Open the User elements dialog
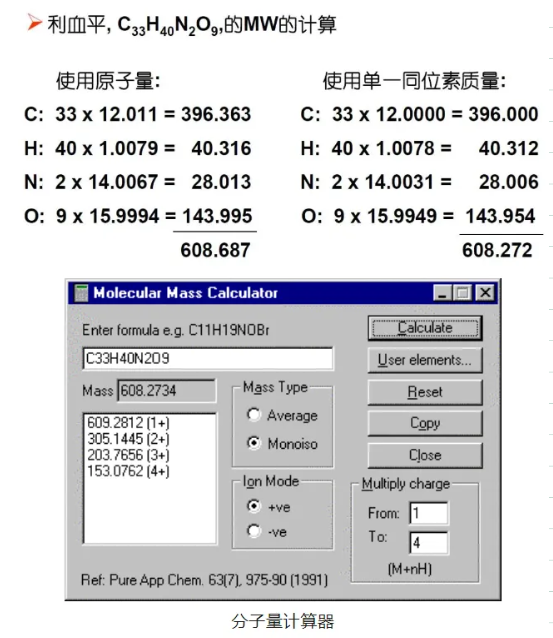 pyautogui.click(x=425, y=360)
